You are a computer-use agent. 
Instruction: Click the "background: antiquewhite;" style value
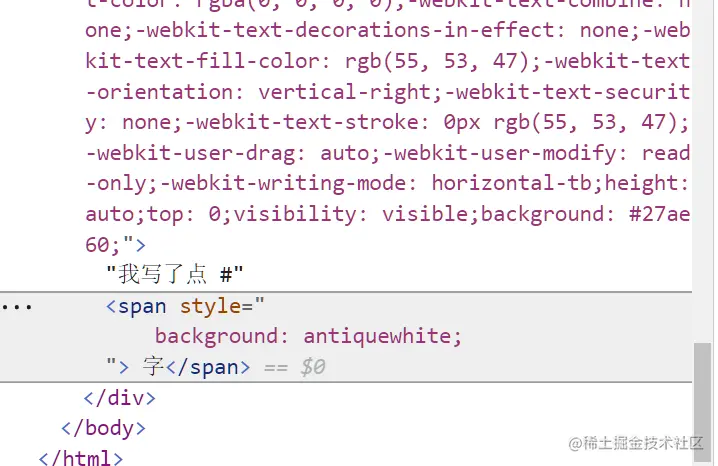click(x=308, y=336)
